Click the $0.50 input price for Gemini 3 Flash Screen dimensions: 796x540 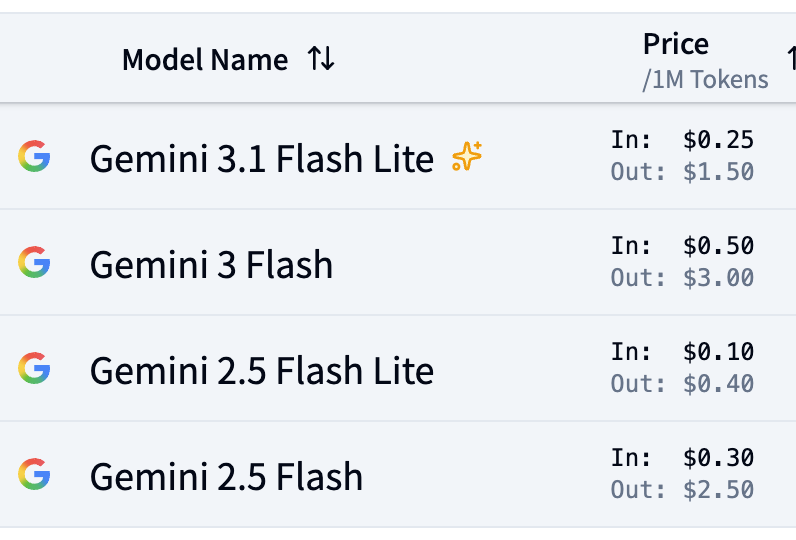click(x=718, y=246)
